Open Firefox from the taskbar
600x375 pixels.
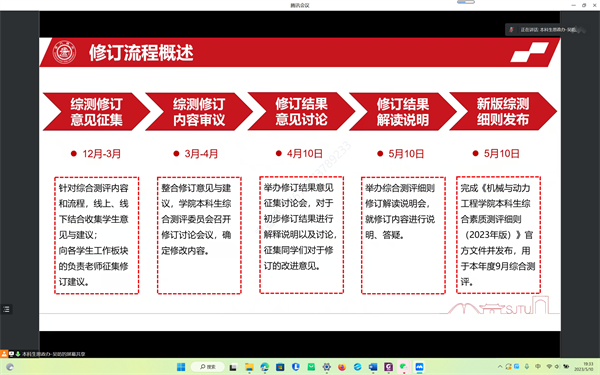(x=342, y=367)
